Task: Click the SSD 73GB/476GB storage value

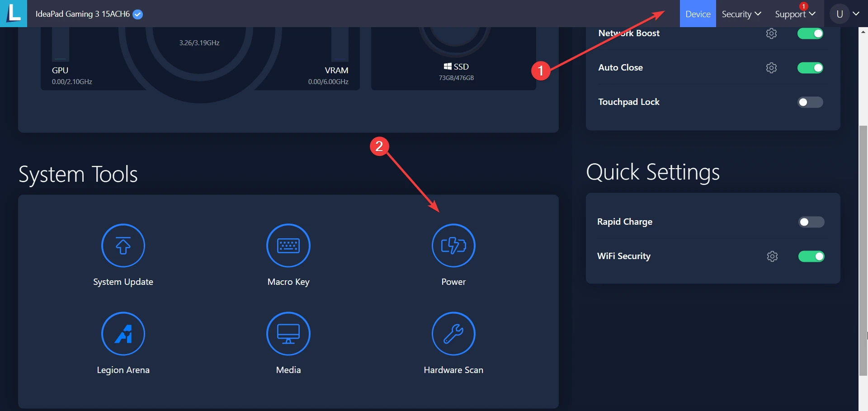Action: [x=456, y=78]
